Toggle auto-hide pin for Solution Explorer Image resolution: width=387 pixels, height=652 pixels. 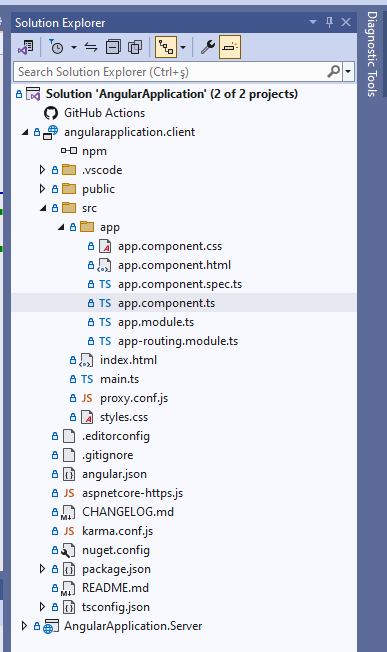point(329,22)
